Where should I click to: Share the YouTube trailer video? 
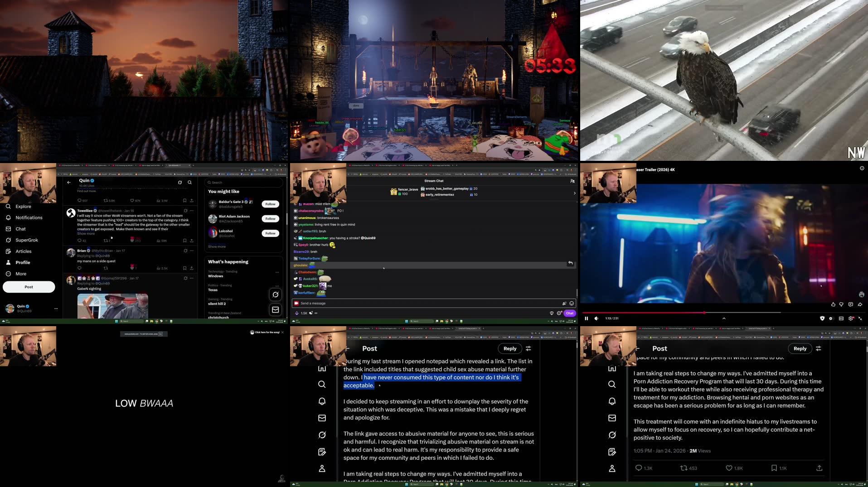(860, 304)
